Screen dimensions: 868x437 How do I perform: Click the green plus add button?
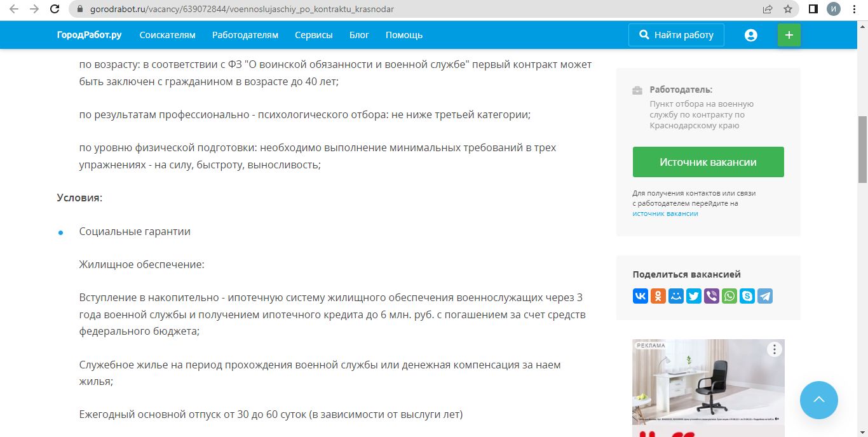coord(789,35)
